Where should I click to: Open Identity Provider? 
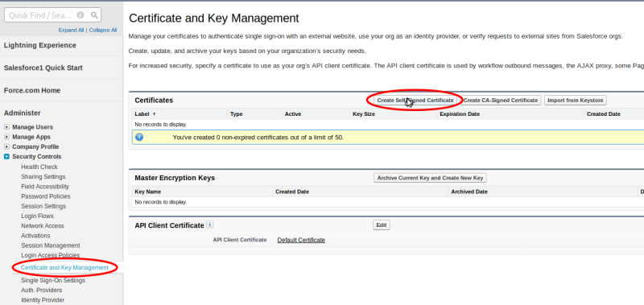(43, 300)
